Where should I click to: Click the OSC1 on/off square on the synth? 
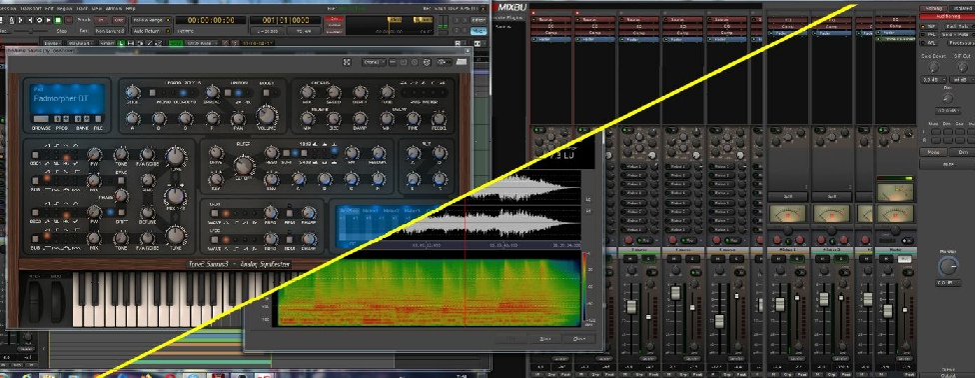35,155
